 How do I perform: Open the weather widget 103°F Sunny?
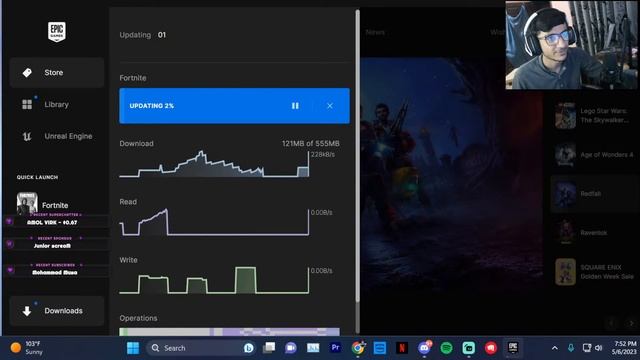(x=26, y=348)
